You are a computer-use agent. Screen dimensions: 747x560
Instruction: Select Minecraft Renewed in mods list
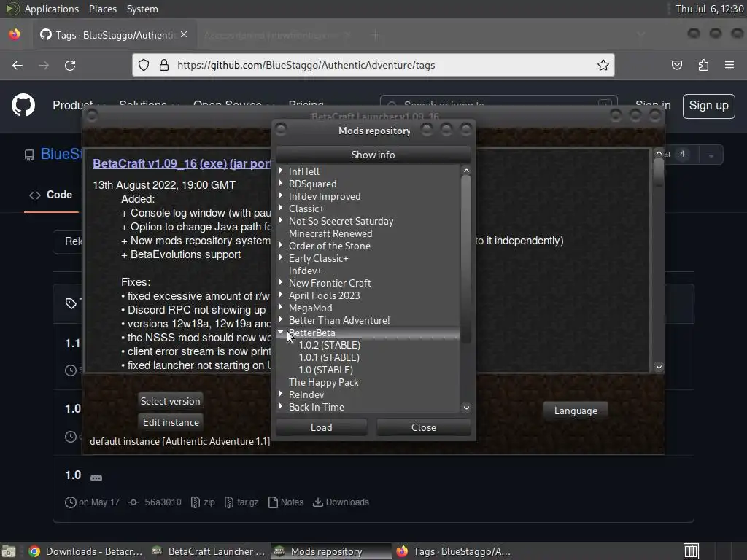click(330, 233)
